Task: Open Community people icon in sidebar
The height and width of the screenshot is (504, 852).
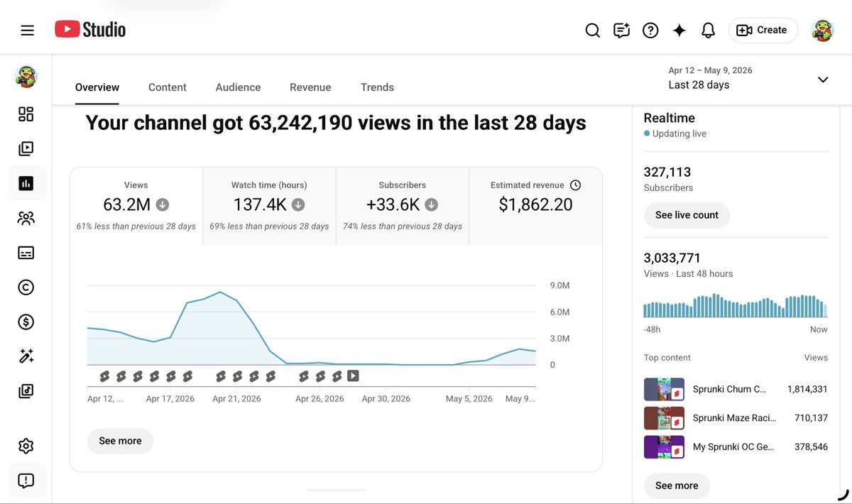Action: coord(26,218)
